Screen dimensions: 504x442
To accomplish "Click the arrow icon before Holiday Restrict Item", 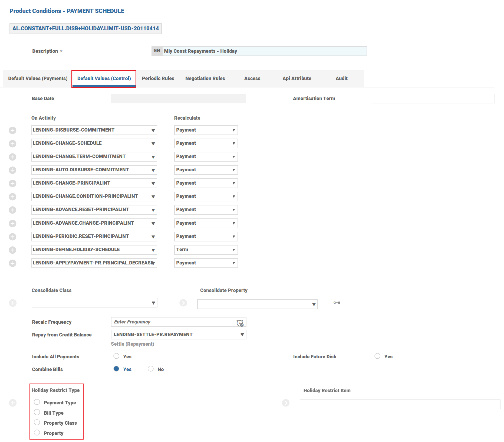I will [286, 403].
